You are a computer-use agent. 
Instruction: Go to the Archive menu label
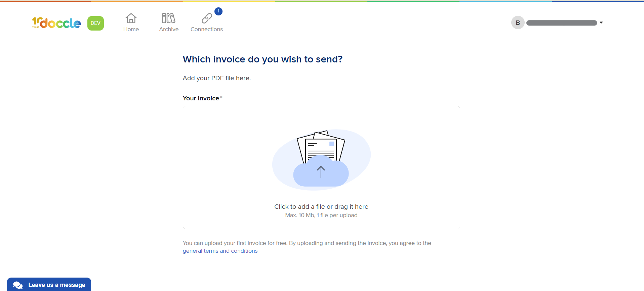169,29
